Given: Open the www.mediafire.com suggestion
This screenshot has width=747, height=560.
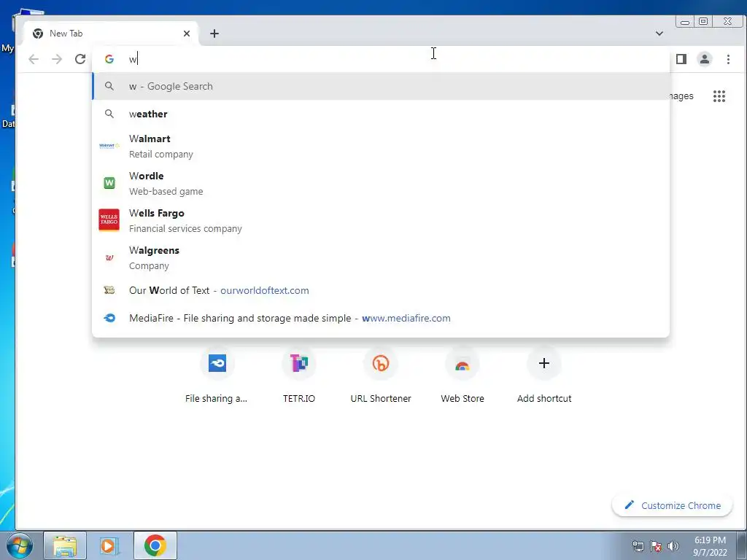Looking at the screenshot, I should 381,318.
